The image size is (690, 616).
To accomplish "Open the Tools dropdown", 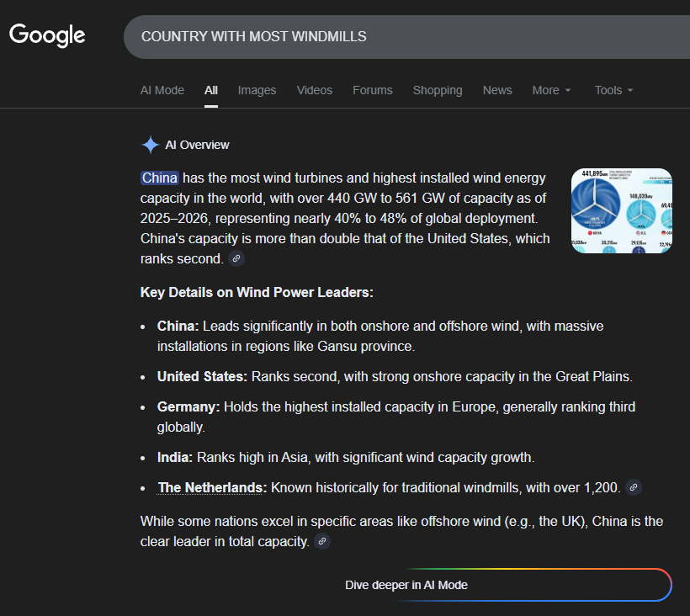I will tap(614, 90).
